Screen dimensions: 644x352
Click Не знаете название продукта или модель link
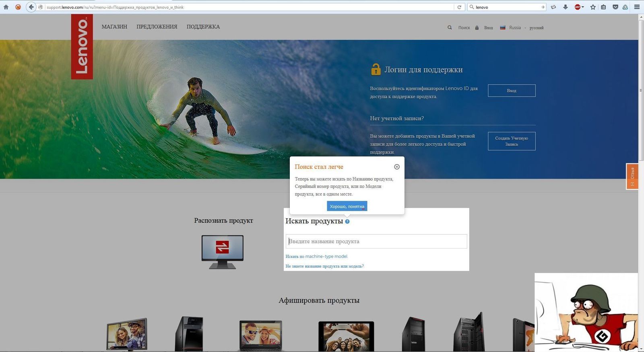(x=325, y=266)
